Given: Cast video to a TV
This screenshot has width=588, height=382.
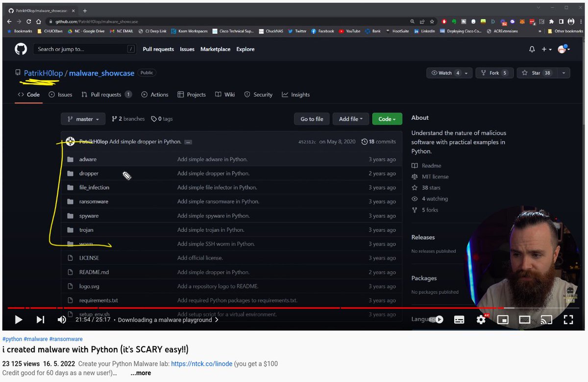Looking at the screenshot, I should pyautogui.click(x=546, y=320).
